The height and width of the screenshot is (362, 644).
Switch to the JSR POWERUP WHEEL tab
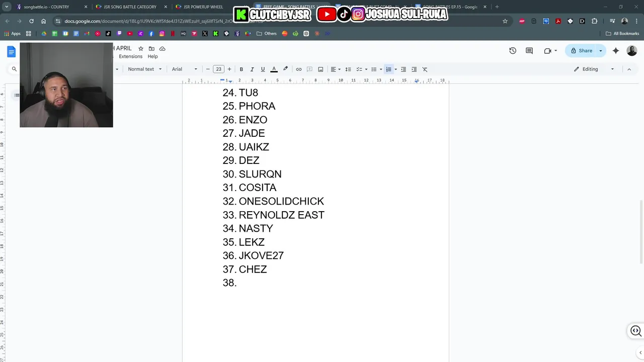click(x=206, y=7)
